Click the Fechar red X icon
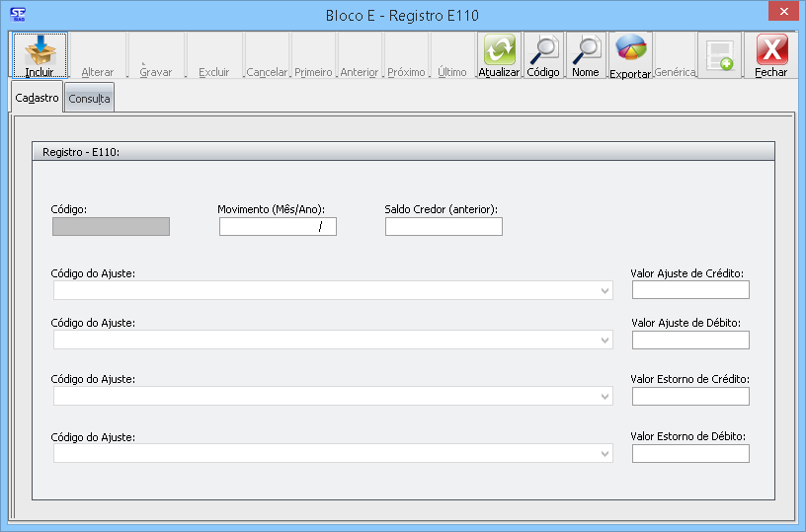 (x=771, y=49)
